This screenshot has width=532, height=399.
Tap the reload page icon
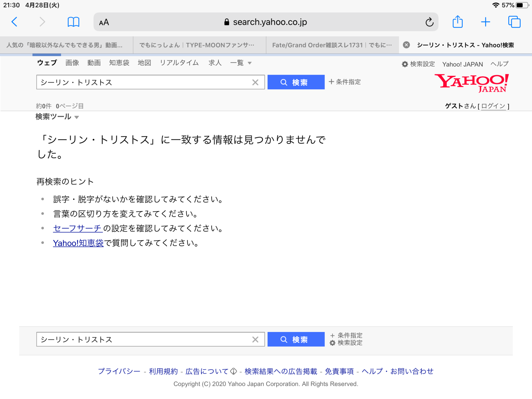click(429, 22)
